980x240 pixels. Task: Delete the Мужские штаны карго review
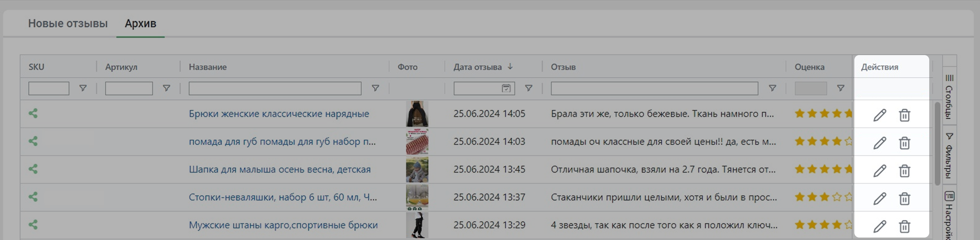[x=904, y=226]
